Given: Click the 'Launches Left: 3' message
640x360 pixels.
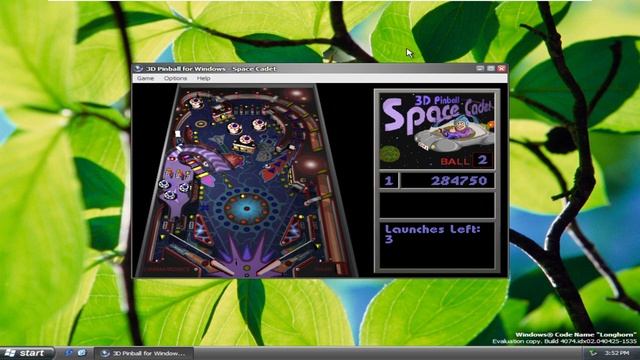Looking at the screenshot, I should coord(432,234).
